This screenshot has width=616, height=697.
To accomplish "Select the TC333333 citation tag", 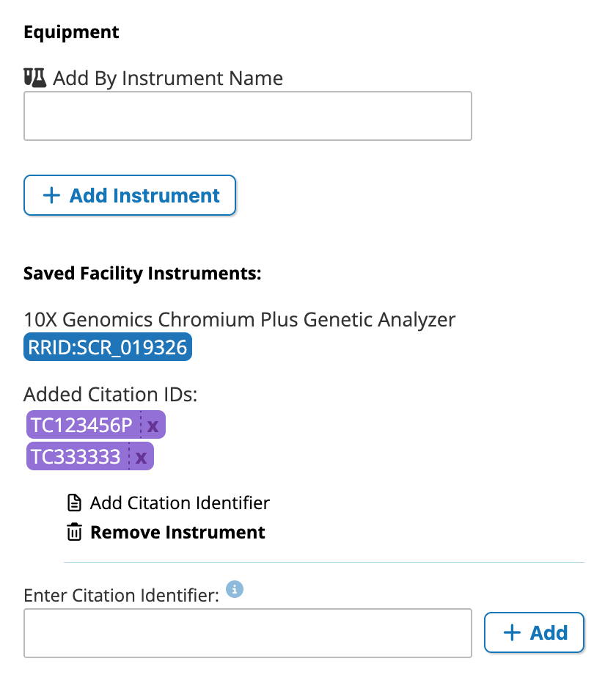I will (76, 457).
